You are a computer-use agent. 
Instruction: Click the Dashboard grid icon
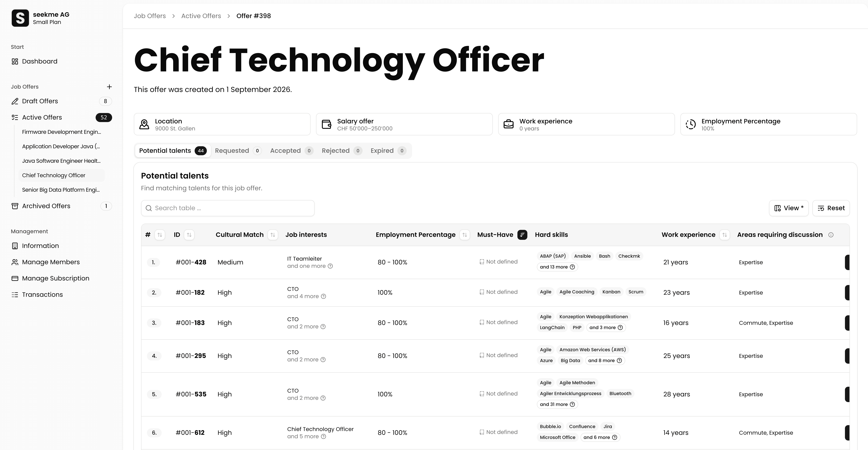coord(15,61)
